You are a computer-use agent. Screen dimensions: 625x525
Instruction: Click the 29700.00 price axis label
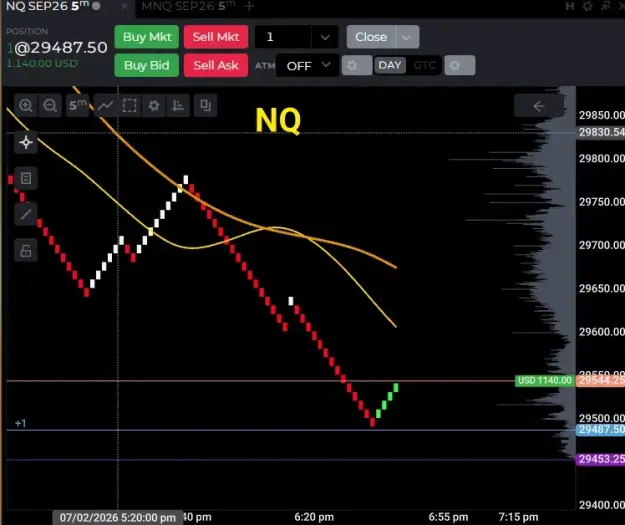coord(601,245)
